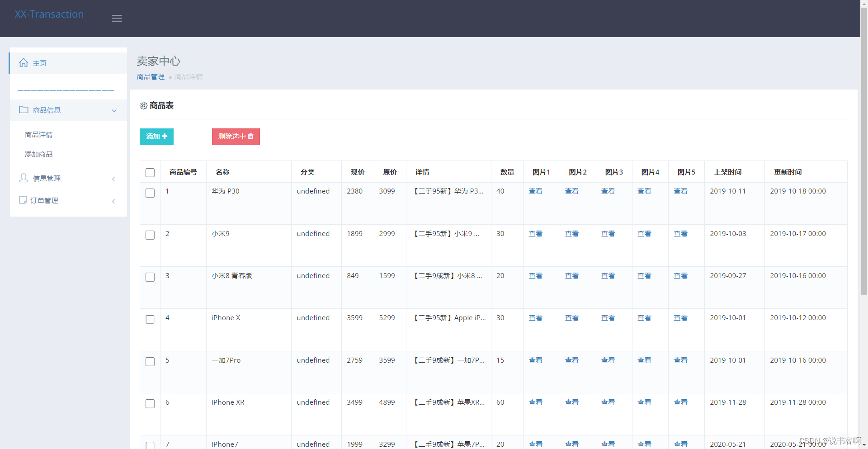The image size is (868, 449).
Task: Check the box for row 一加7Pro
Action: coord(150,362)
